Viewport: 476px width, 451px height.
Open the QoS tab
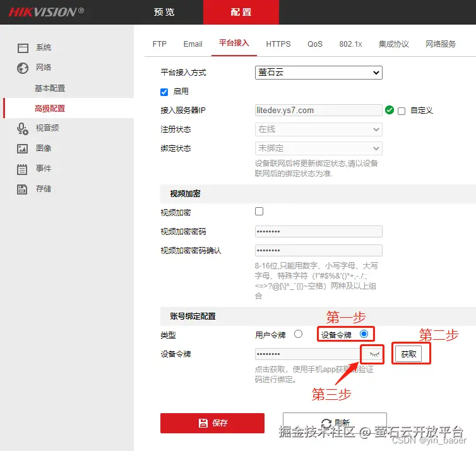pyautogui.click(x=315, y=44)
